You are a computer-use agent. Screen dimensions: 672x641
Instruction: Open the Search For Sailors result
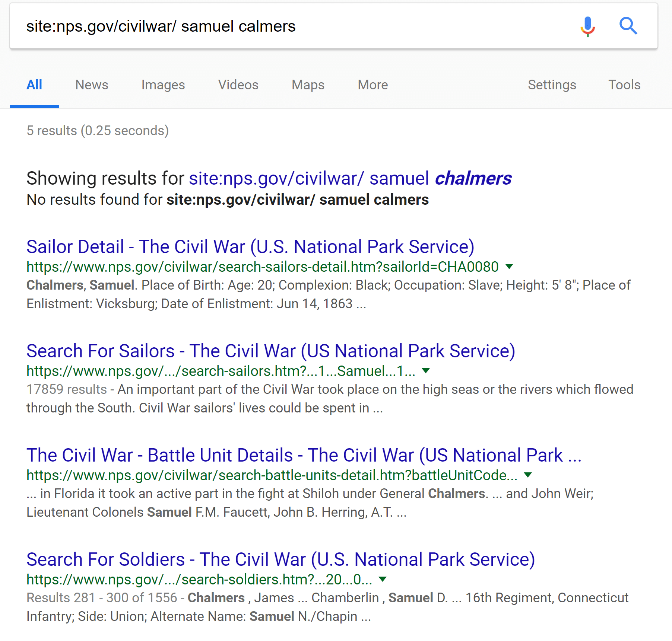coord(271,351)
